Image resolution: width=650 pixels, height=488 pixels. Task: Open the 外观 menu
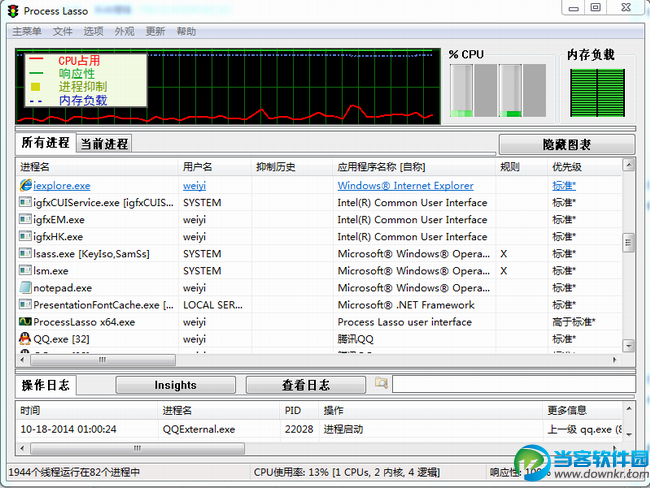(x=125, y=32)
